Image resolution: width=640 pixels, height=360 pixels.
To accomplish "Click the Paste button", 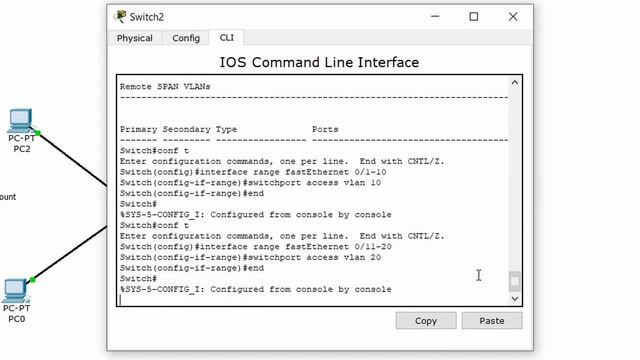I will click(492, 321).
